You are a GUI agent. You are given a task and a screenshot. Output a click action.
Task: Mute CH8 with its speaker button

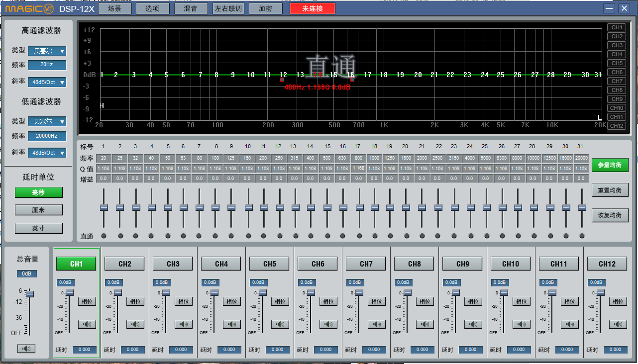[x=425, y=324]
